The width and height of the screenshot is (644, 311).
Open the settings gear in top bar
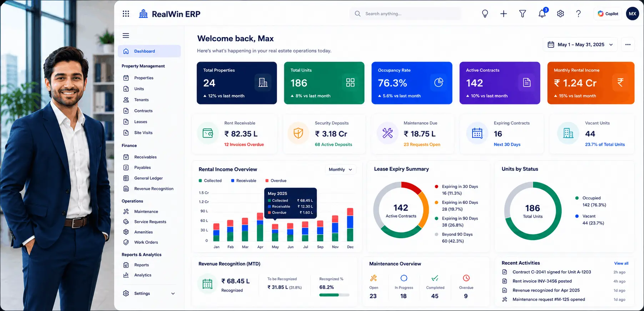pos(560,14)
